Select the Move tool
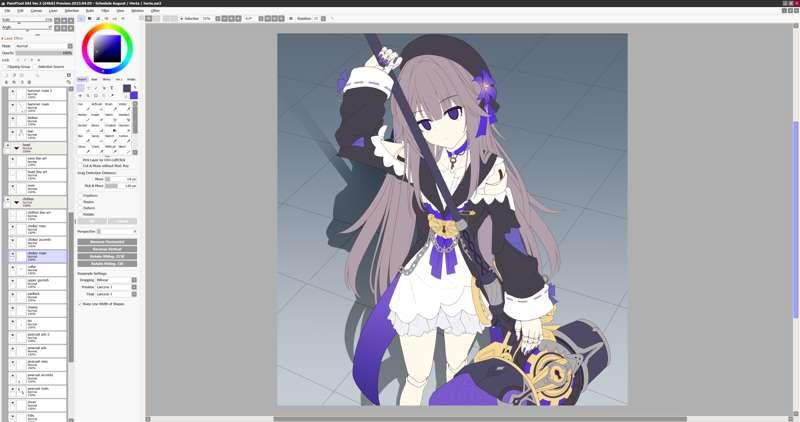Screen dimensions: 800x422 pyautogui.click(x=80, y=95)
